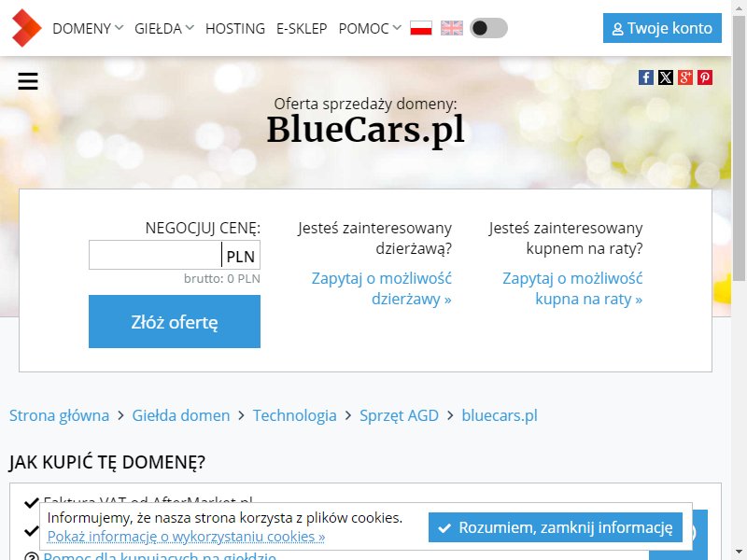Image resolution: width=747 pixels, height=560 pixels.
Task: Expand the POMOC dropdown menu
Action: point(370,29)
